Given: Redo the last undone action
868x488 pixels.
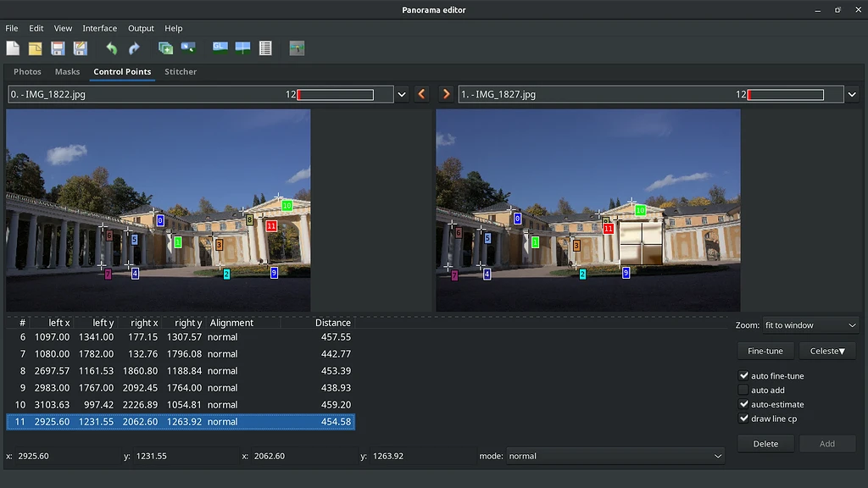Looking at the screenshot, I should click(x=134, y=48).
